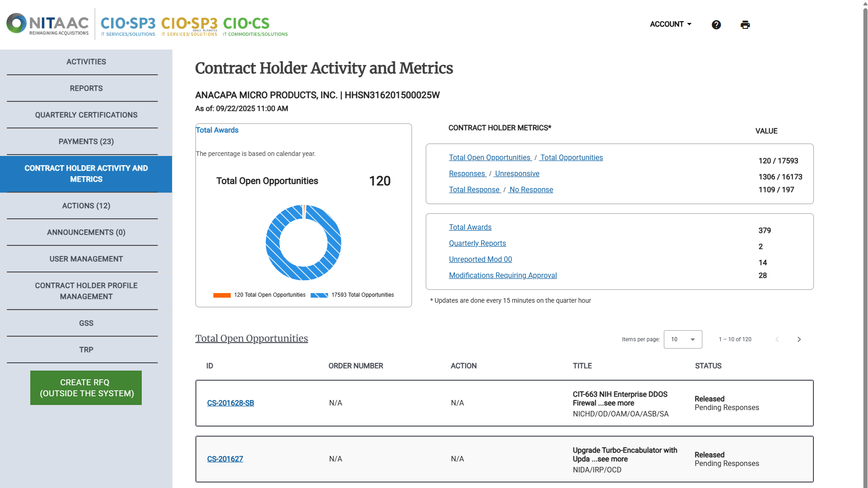The width and height of the screenshot is (868, 488).
Task: Open Modifications Requiring Approval
Action: pyautogui.click(x=503, y=275)
